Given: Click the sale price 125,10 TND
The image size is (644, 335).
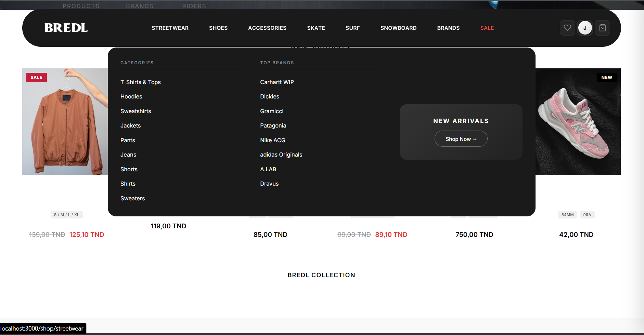Looking at the screenshot, I should tap(87, 235).
